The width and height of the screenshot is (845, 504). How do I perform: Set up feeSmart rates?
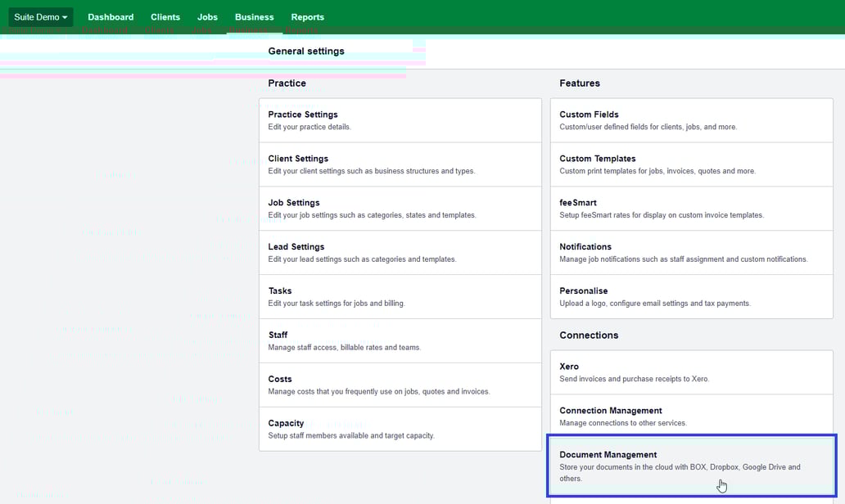coord(691,209)
